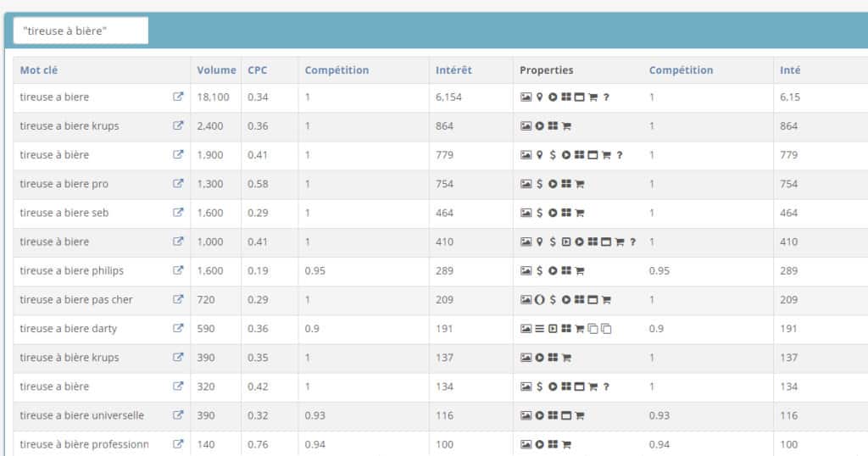868x456 pixels.
Task: Open external link for 'tireuse à bière krups' with volume 390
Action: click(178, 357)
